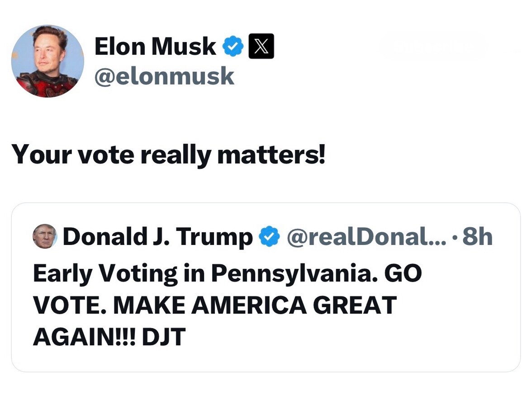Open Donald J. Trump's small avatar
The image size is (532, 394).
pyautogui.click(x=44, y=236)
